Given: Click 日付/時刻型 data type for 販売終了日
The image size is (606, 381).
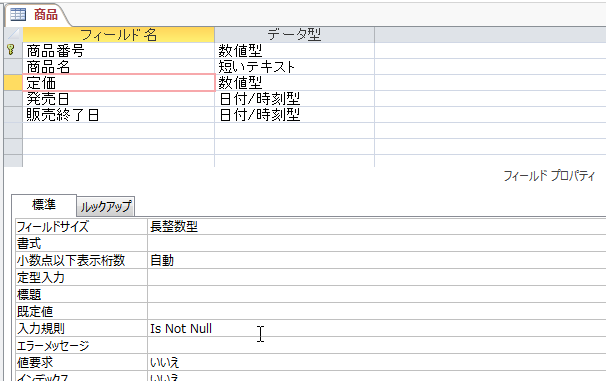Looking at the screenshot, I should point(294,115).
